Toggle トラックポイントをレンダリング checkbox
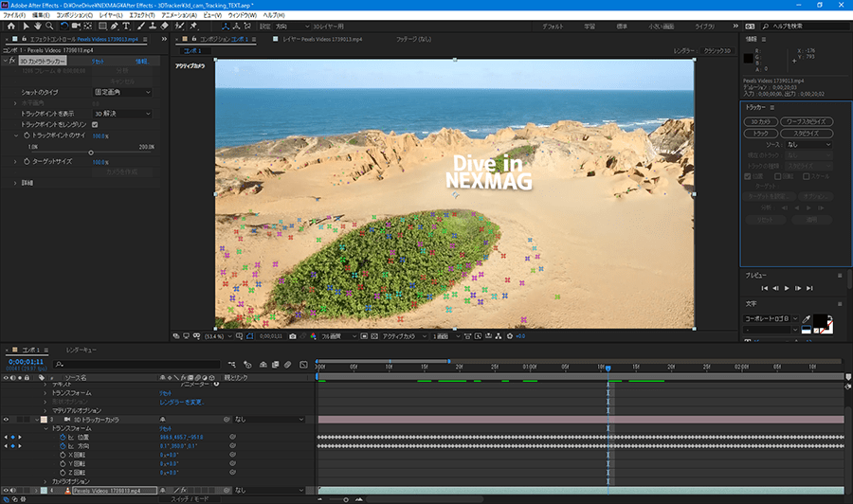 (x=95, y=124)
